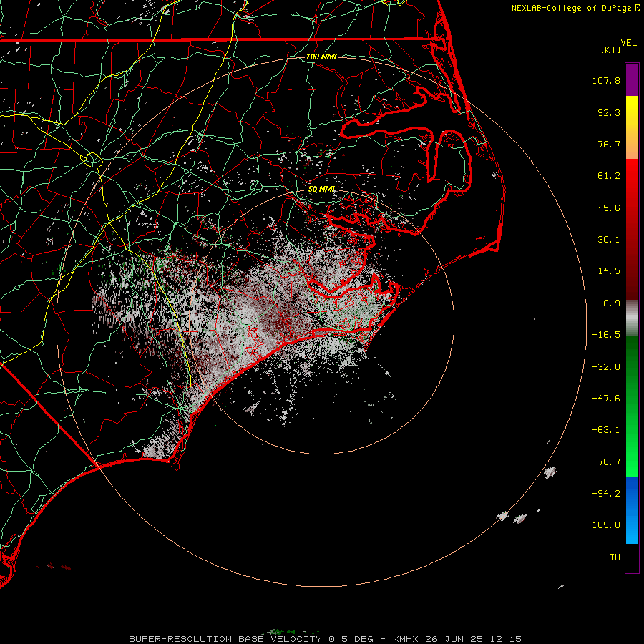Click the KMHX station identifier in caption
The width and height of the screenshot is (644, 644).
click(406, 639)
